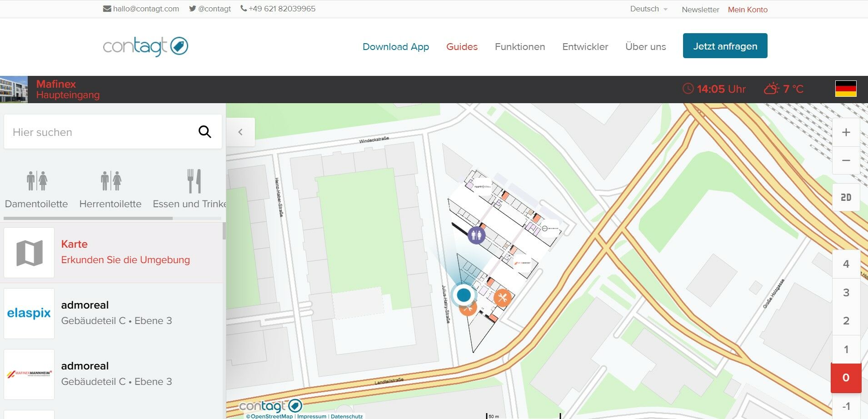Toggle the 2D map view mode
Screen dimensions: 868x419
[x=846, y=197]
